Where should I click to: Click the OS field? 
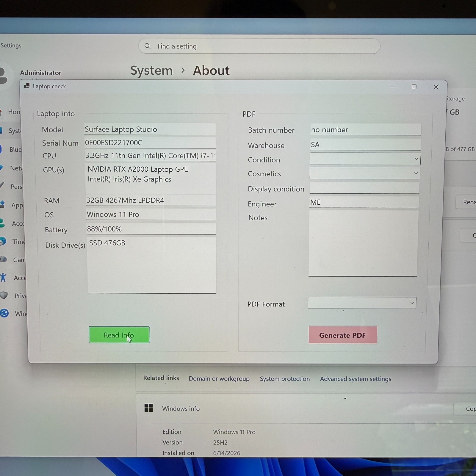151,214
